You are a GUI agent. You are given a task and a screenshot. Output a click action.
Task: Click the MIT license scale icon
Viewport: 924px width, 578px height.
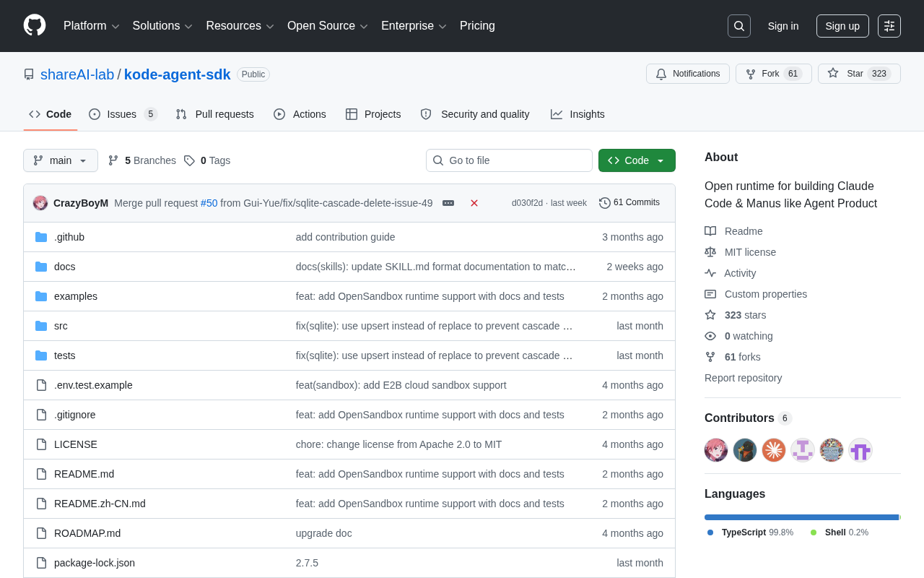point(710,252)
